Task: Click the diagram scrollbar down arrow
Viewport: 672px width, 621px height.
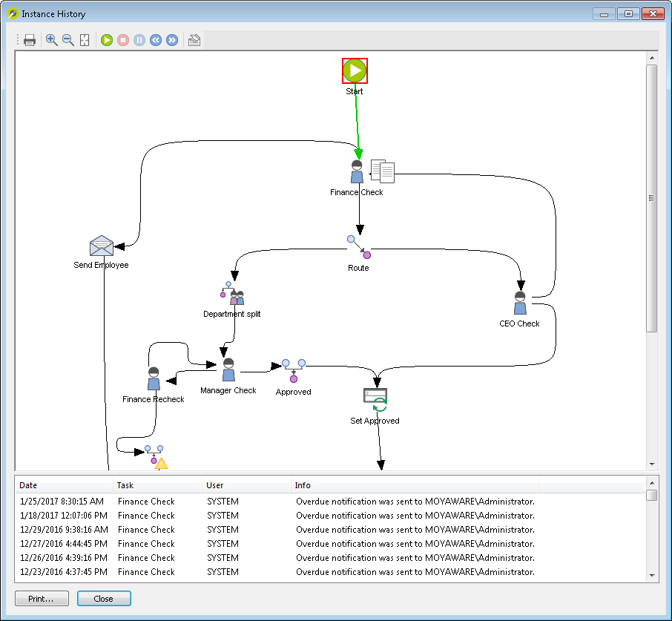Action: [x=652, y=464]
